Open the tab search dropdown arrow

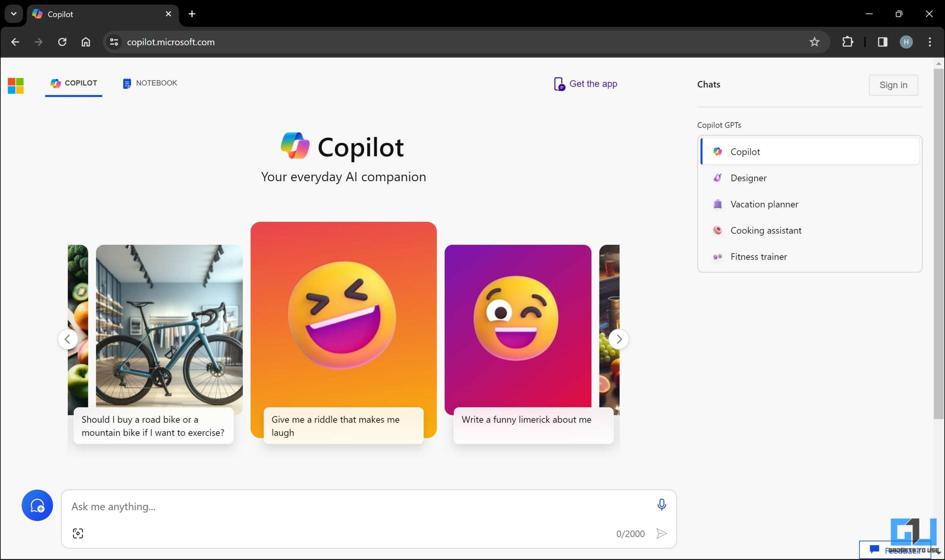[14, 14]
